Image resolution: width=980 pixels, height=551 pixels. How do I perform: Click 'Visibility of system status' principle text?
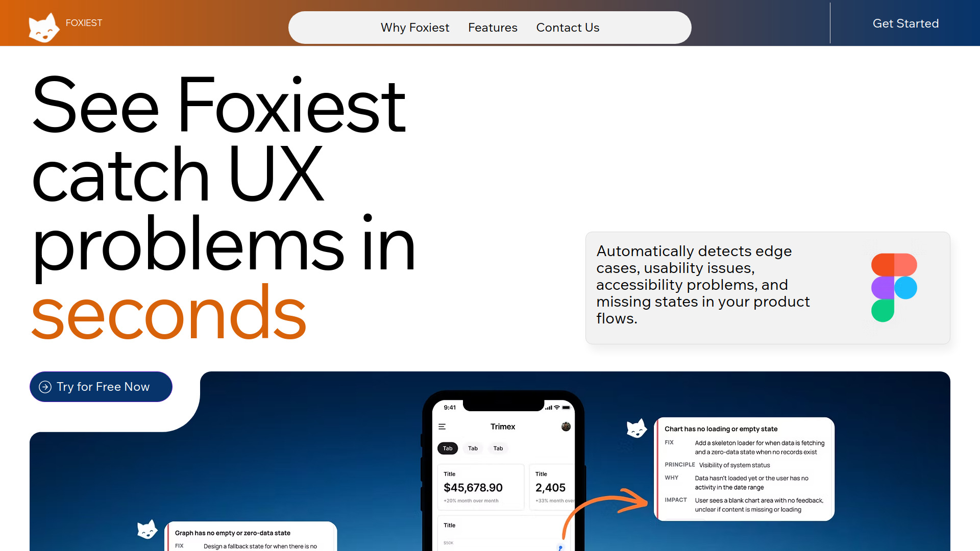[734, 465]
